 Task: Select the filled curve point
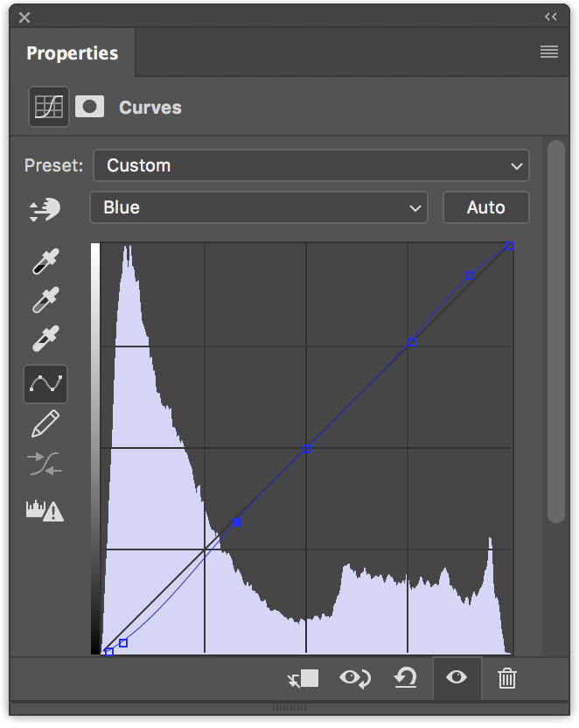[237, 522]
